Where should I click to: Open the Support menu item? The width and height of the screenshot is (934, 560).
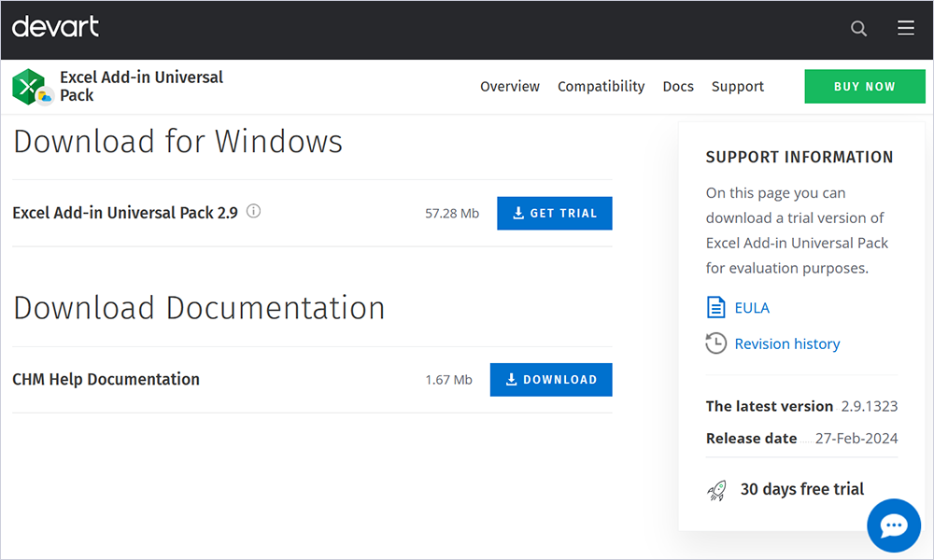(x=738, y=86)
